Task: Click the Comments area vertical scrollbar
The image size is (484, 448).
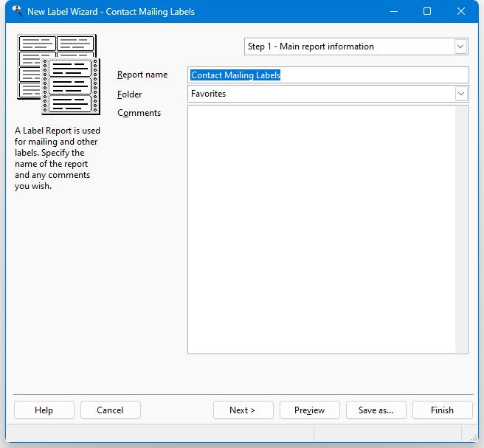Action: pyautogui.click(x=461, y=229)
